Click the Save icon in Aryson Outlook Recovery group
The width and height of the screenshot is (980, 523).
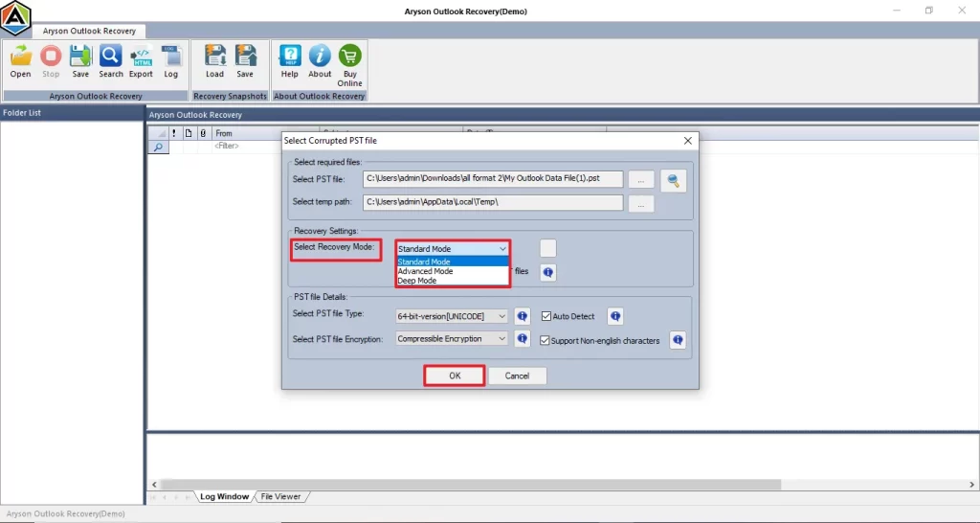pos(80,61)
